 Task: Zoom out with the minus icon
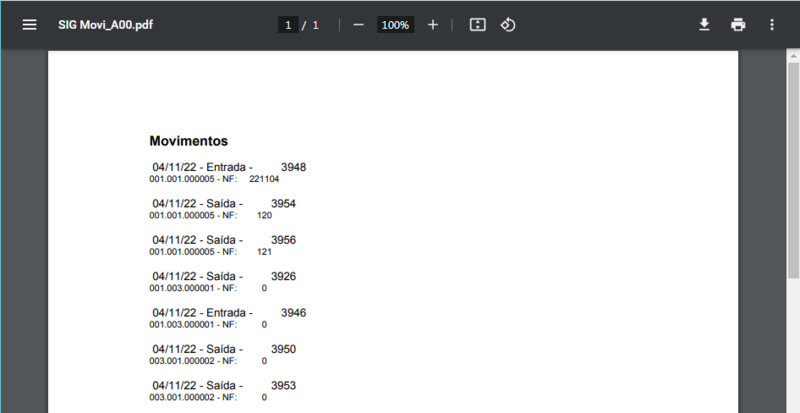pyautogui.click(x=358, y=25)
